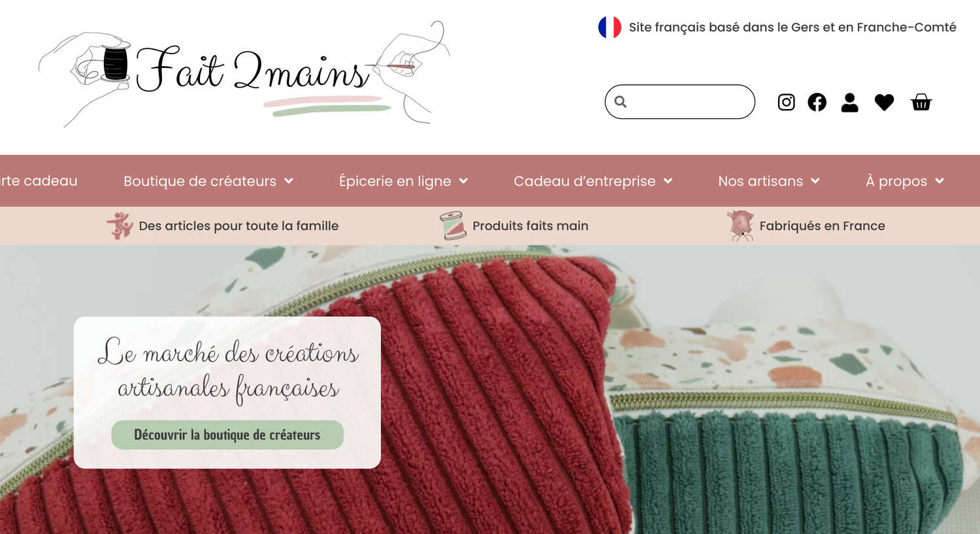The height and width of the screenshot is (534, 980).
Task: Focus the search input field
Action: (680, 102)
